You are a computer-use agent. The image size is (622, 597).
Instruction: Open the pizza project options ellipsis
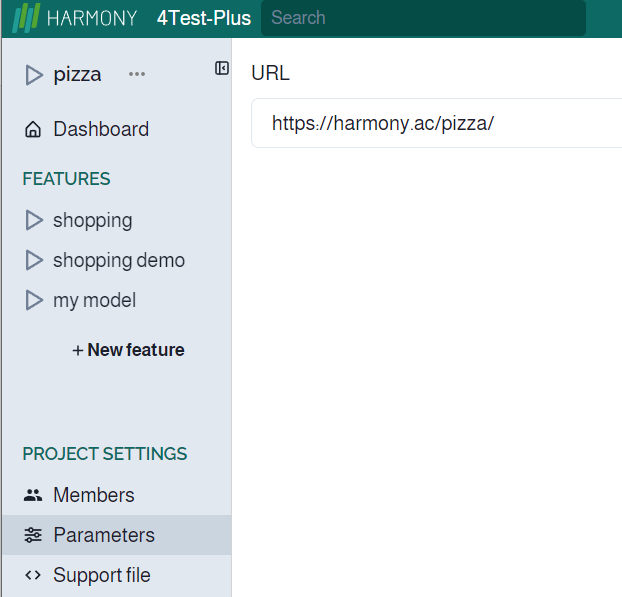tap(137, 74)
